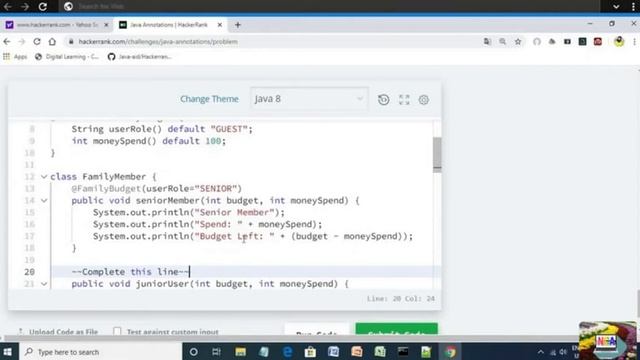
Task: Open the Windows Start menu
Action: click(8, 352)
